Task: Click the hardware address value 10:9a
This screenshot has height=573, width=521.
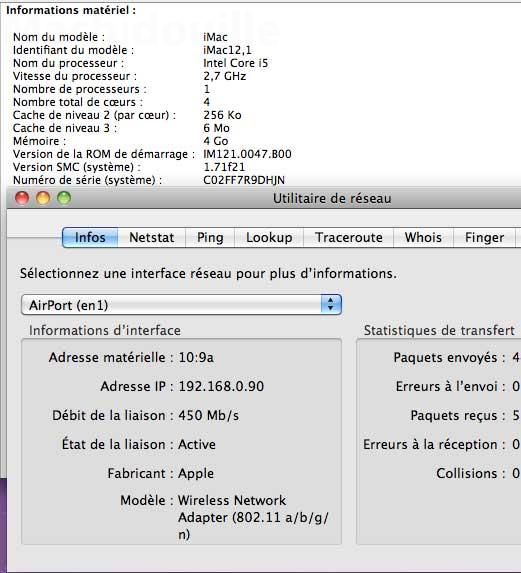Action: [x=196, y=357]
